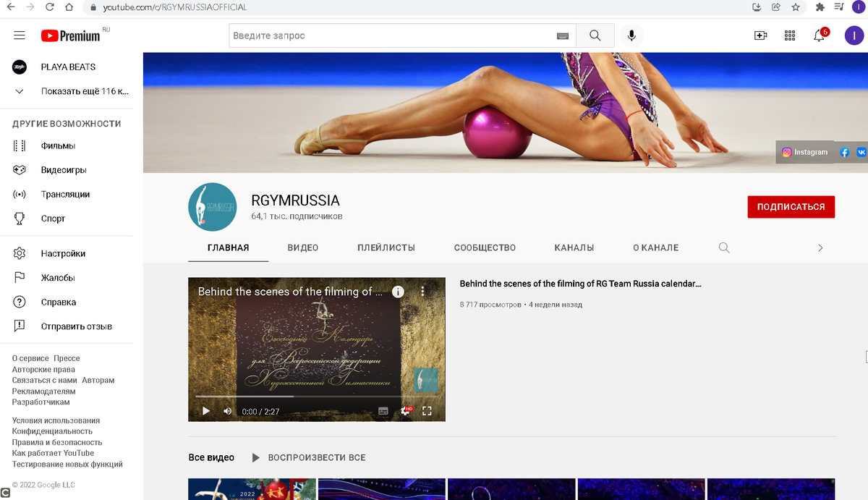
Task: Click the 'Все видео' heading link
Action: [x=211, y=457]
